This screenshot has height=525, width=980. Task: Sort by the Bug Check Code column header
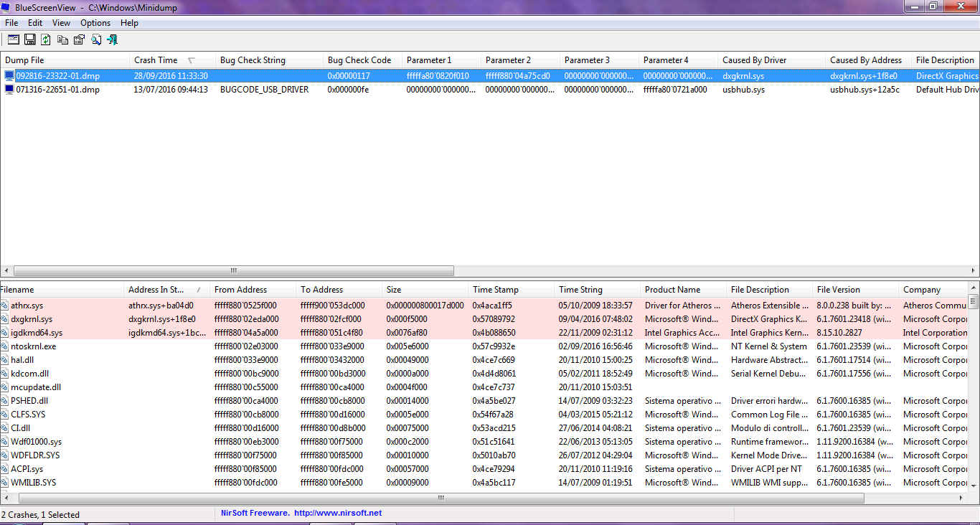359,60
